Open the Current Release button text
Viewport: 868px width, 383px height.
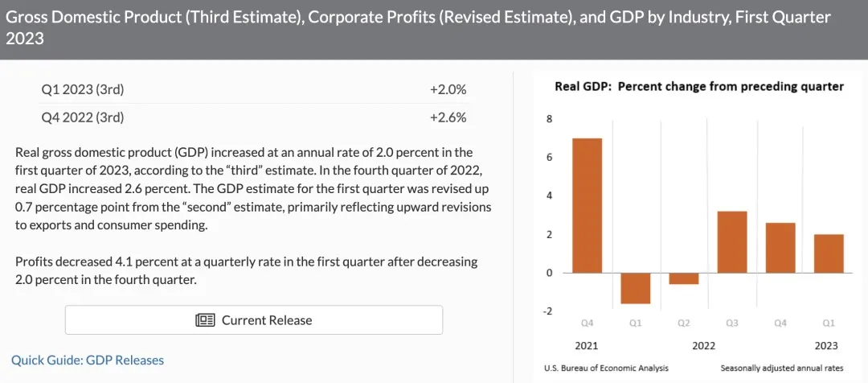coord(267,320)
